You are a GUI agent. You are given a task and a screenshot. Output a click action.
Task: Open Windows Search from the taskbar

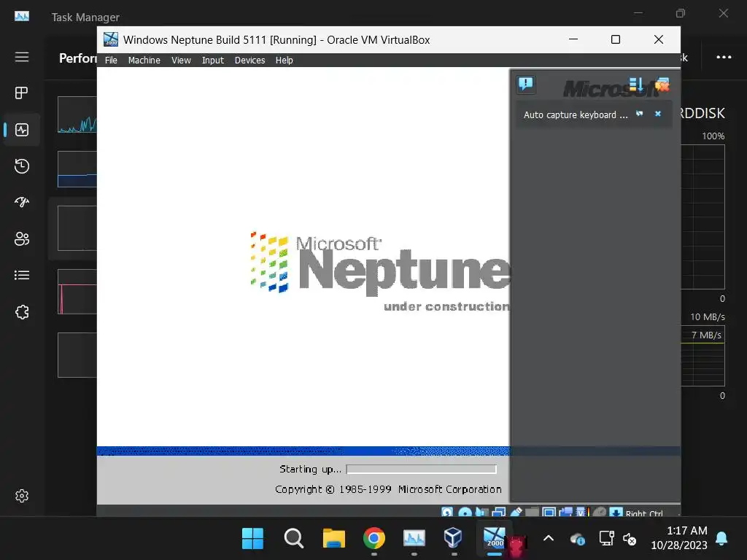(x=293, y=539)
